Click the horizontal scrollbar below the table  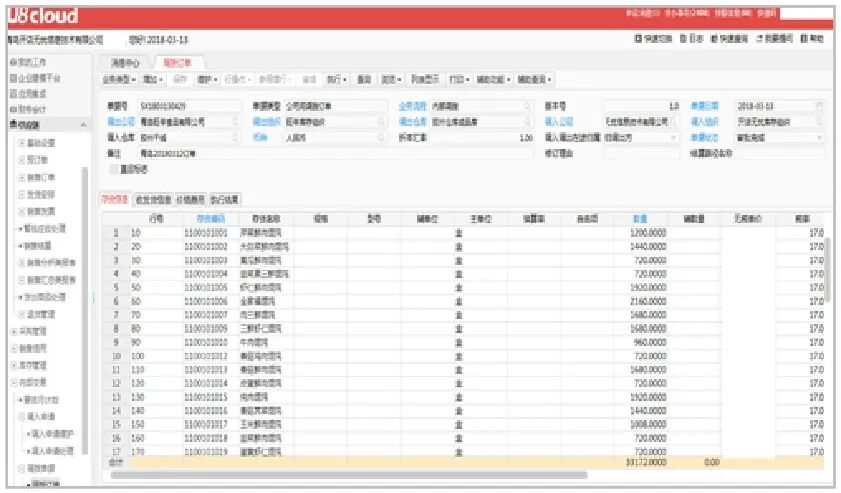pyautogui.click(x=349, y=475)
